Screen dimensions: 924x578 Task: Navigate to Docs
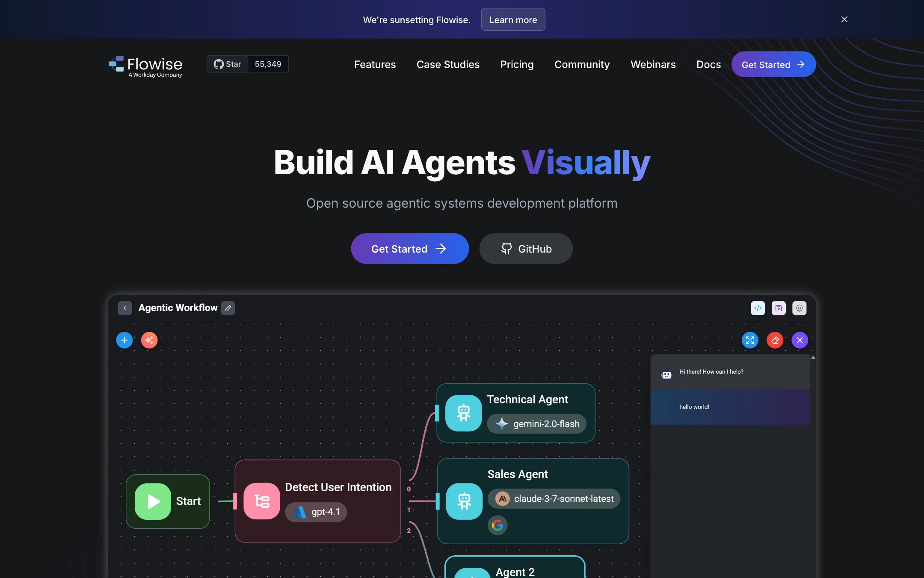(x=708, y=64)
